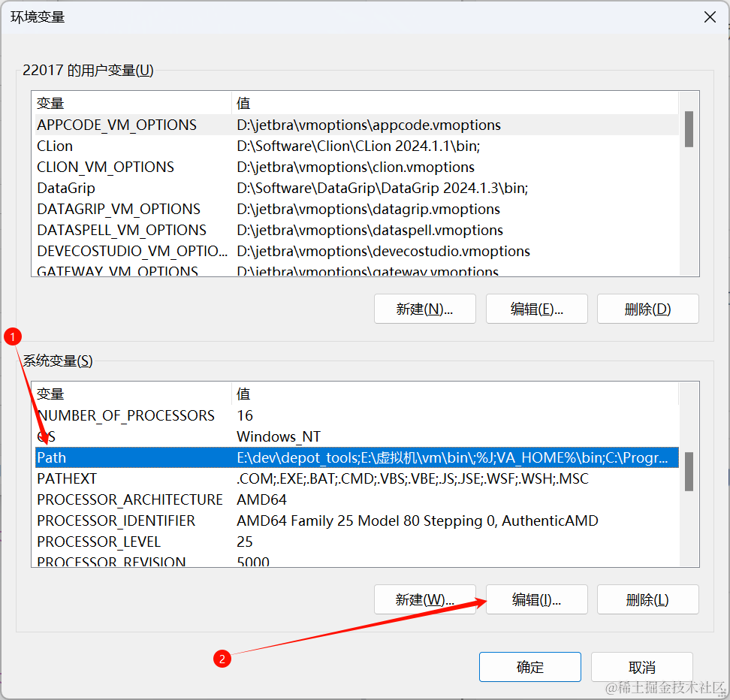Click the value 25 for PROCESSOR_LEVEL
Viewport: 730px width, 700px height.
point(245,542)
